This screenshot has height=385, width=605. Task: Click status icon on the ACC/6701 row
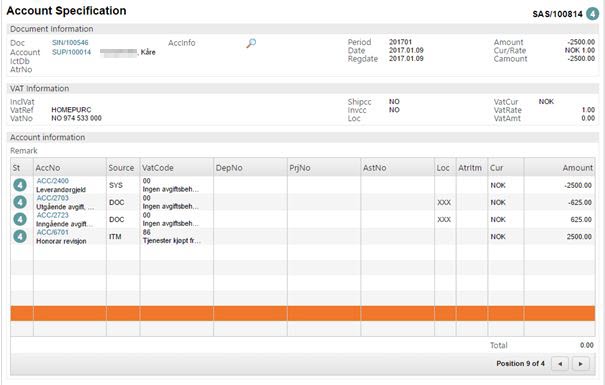click(x=20, y=236)
